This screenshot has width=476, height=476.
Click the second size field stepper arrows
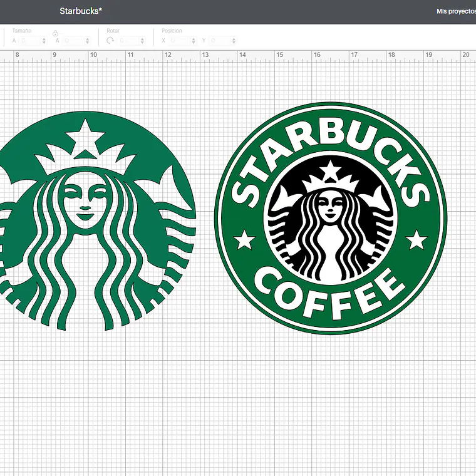88,41
